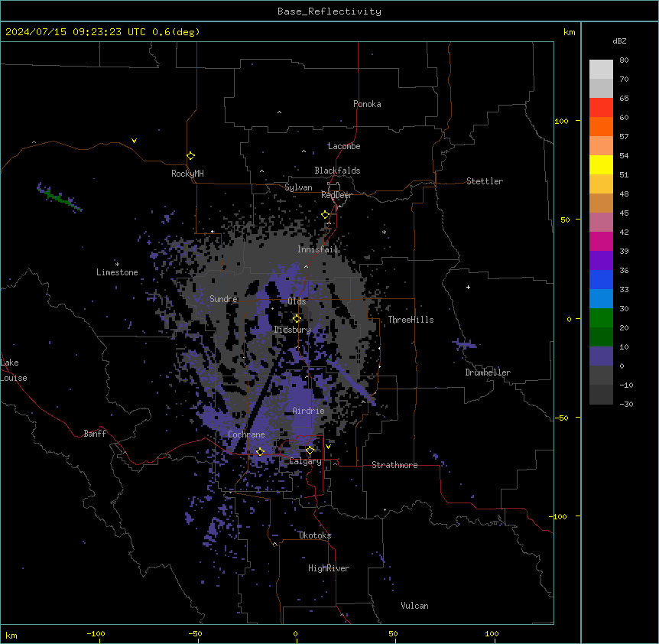Screen dimensions: 659x644
Task: Click the asterisk marker above Limestone
Action: pyautogui.click(x=117, y=264)
